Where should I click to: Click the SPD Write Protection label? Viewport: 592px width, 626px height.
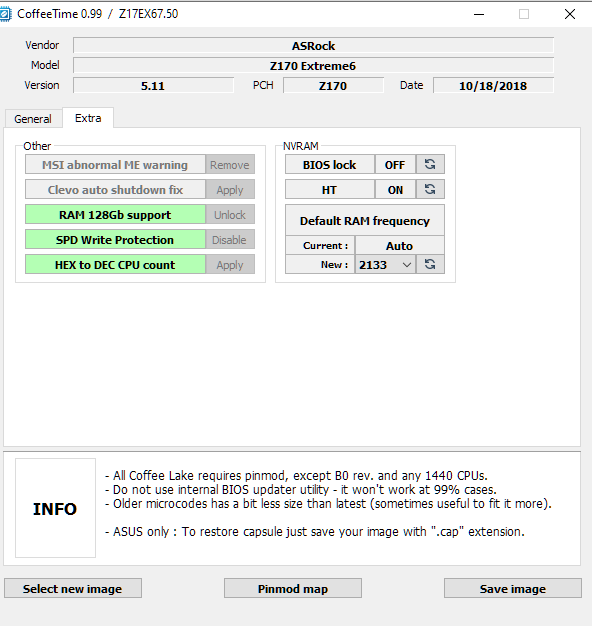[115, 240]
